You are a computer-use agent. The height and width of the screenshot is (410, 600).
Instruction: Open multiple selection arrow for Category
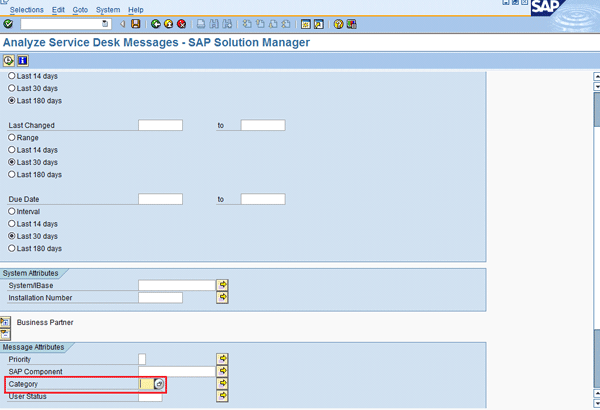click(x=222, y=383)
